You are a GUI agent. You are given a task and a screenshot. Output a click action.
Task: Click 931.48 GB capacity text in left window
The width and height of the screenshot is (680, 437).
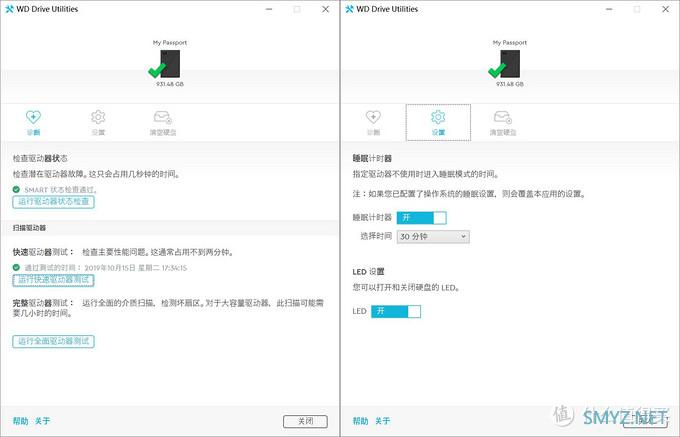170,84
